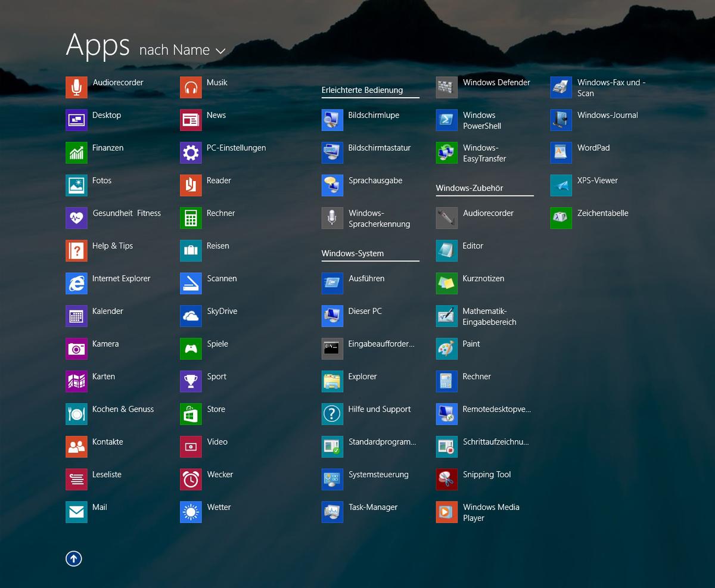Open the SkyDrive cloud icon
This screenshot has width=715, height=588.
[x=191, y=317]
